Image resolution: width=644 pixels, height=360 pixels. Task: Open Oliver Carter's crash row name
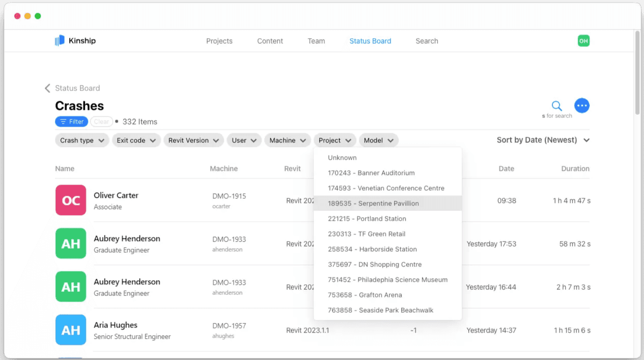click(x=116, y=195)
